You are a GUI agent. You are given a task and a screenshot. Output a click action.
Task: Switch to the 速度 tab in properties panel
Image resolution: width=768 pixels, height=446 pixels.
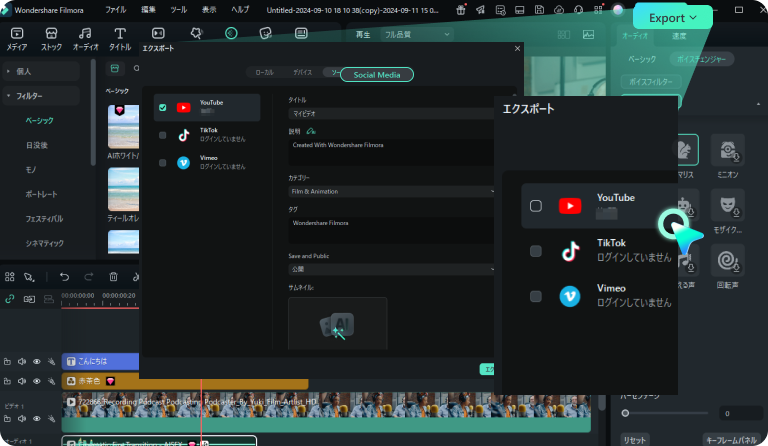(x=679, y=36)
